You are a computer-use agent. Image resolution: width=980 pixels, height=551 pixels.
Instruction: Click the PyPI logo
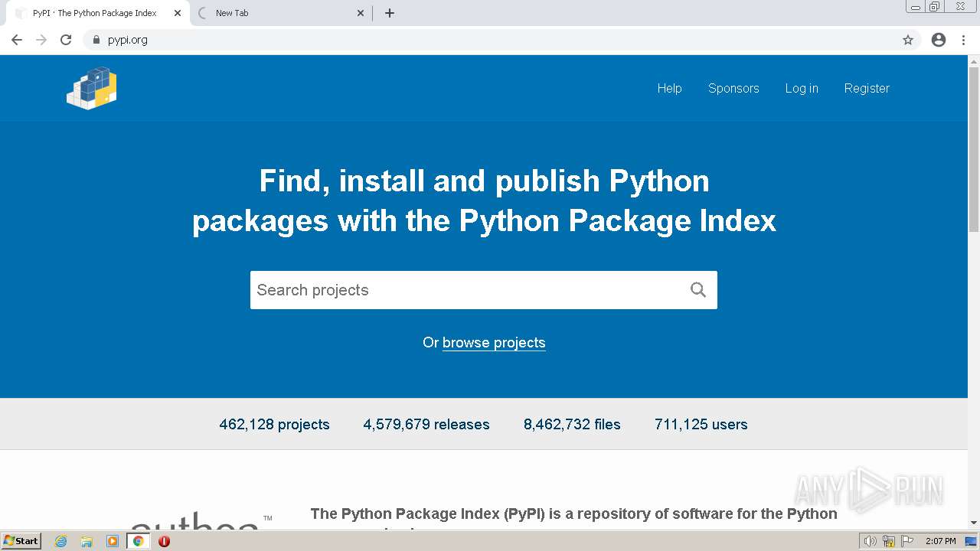point(92,88)
